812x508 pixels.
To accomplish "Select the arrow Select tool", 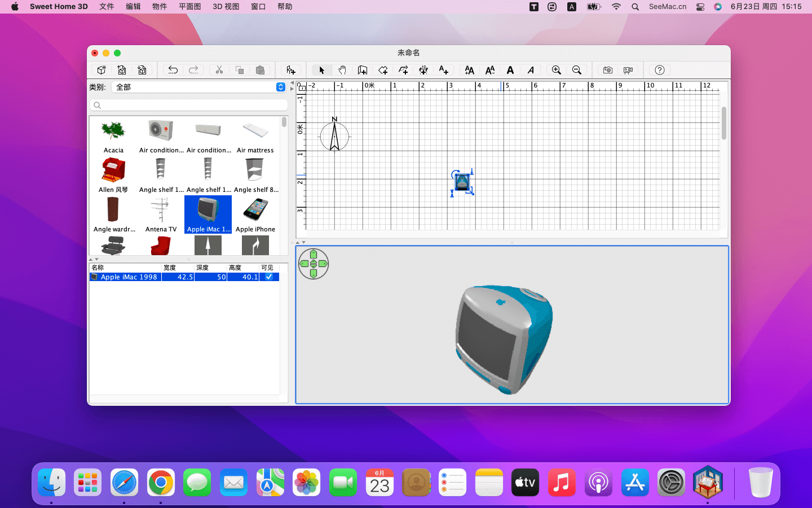I will (x=321, y=70).
